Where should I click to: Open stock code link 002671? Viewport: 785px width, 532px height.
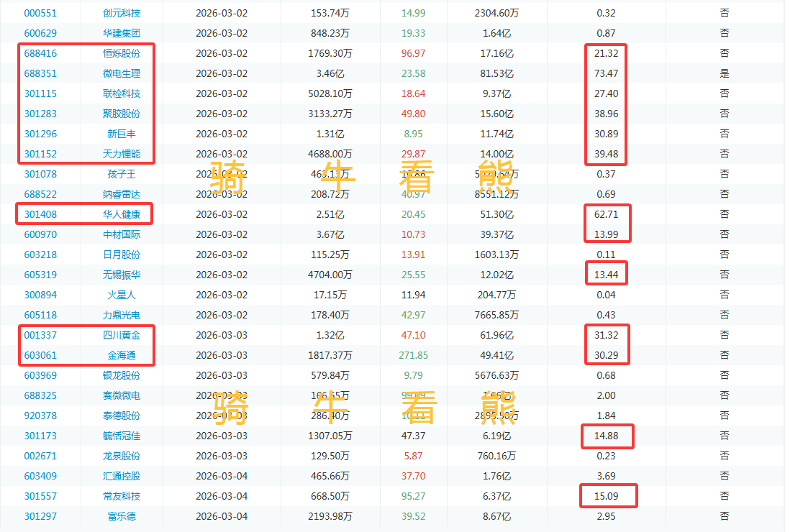click(x=40, y=456)
